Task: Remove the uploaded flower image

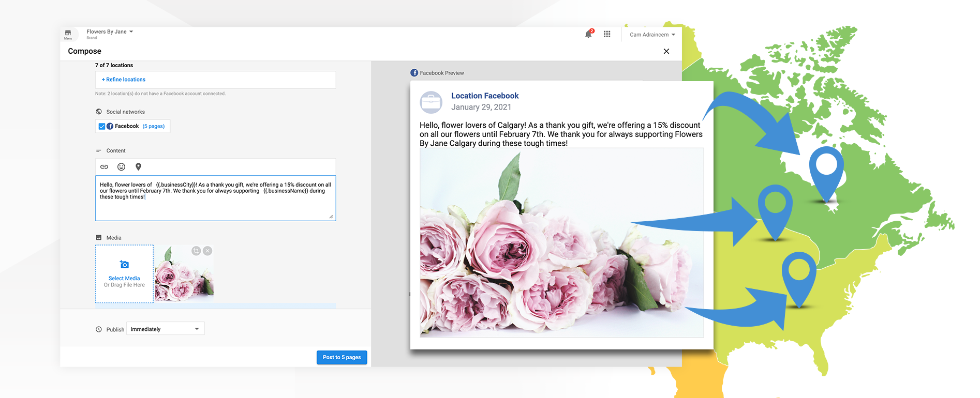Action: coord(207,251)
